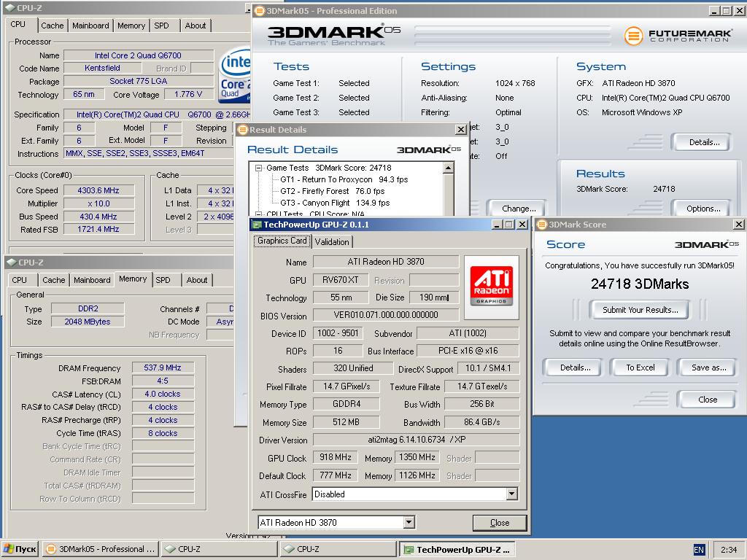747x560 pixels.
Task: Select GT3 - Canyon Flight result row
Action: tap(334, 203)
